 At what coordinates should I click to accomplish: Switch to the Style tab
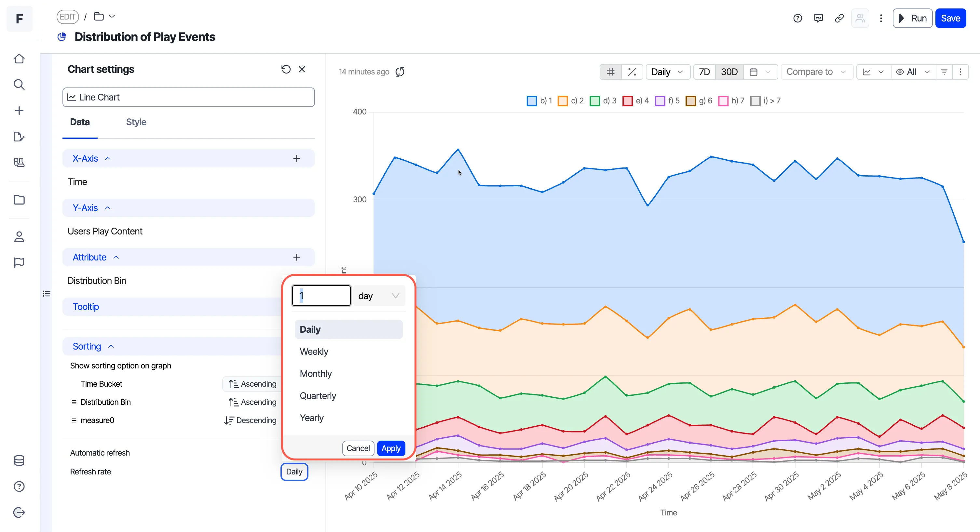pos(136,122)
